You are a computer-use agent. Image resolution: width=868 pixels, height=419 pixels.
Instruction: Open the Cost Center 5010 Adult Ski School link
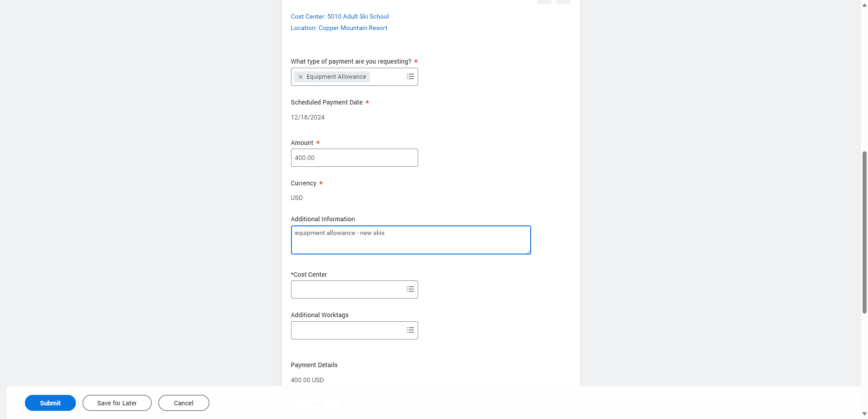pyautogui.click(x=340, y=16)
